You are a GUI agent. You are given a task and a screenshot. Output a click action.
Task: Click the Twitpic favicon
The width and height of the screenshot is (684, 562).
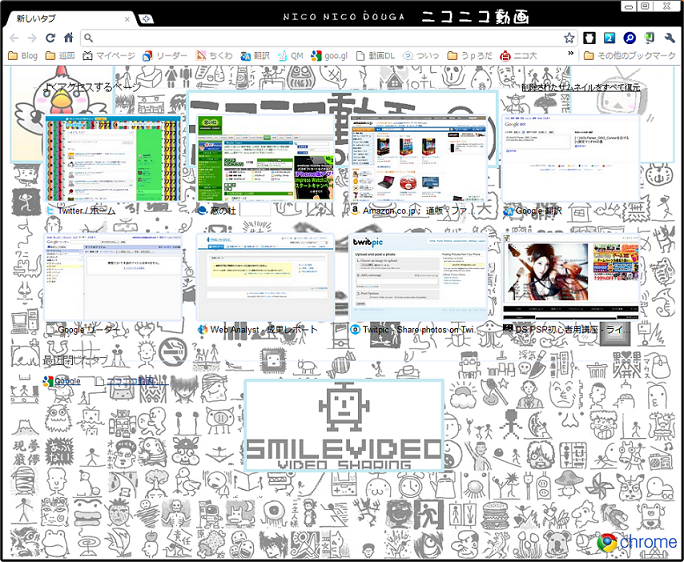pos(356,330)
